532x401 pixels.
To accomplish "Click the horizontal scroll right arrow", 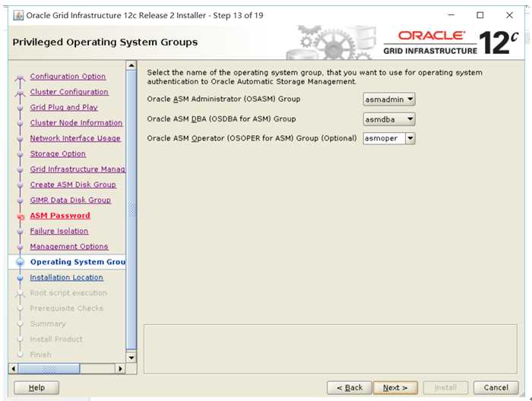I will point(120,368).
